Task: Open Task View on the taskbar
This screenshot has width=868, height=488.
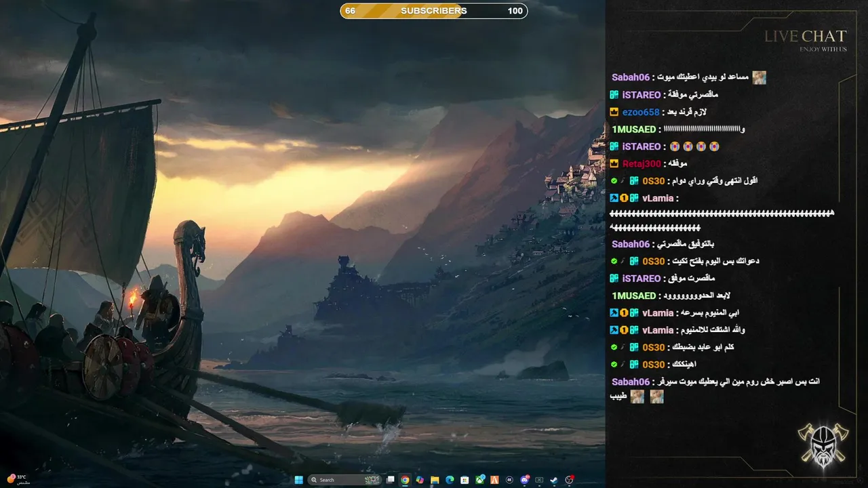Action: point(390,480)
